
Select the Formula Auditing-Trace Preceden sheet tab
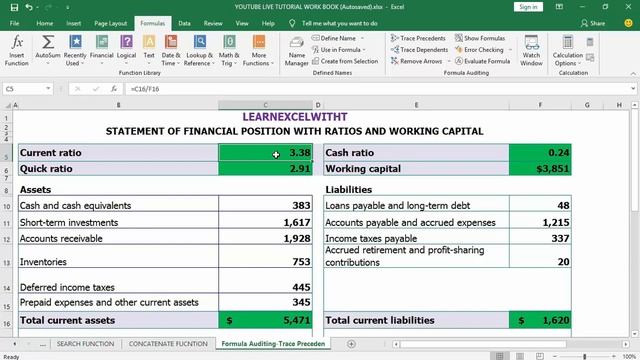click(273, 344)
